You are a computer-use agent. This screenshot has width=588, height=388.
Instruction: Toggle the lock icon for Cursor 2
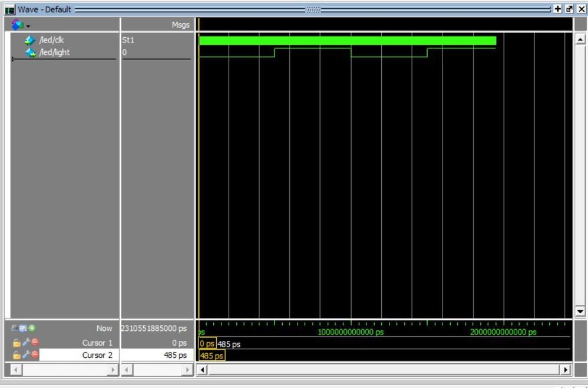pyautogui.click(x=16, y=355)
